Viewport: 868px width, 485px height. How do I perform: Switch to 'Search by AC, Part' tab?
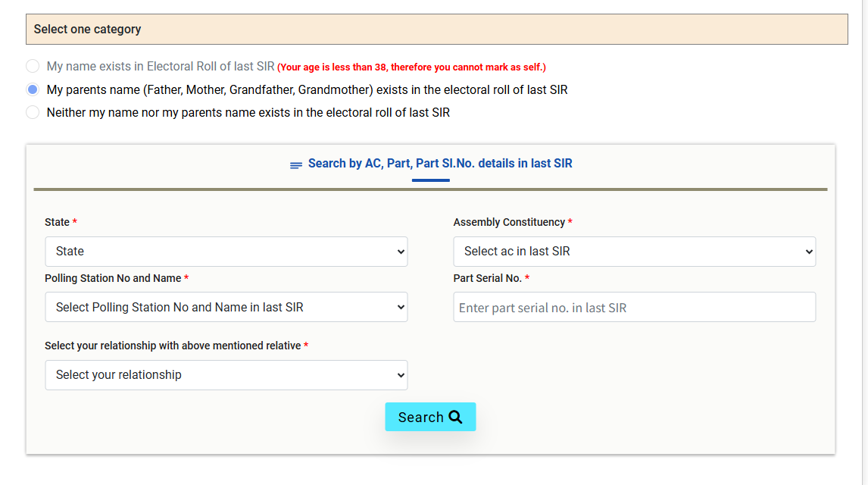(x=439, y=164)
